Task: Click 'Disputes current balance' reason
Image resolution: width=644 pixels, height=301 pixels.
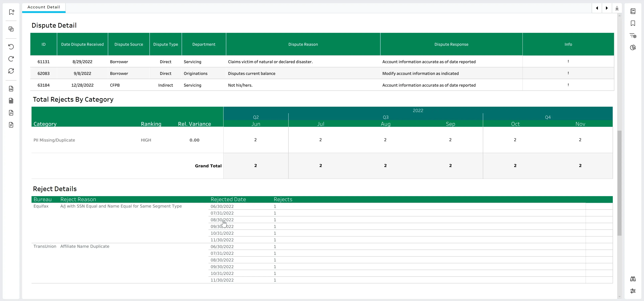Action: [x=252, y=73]
